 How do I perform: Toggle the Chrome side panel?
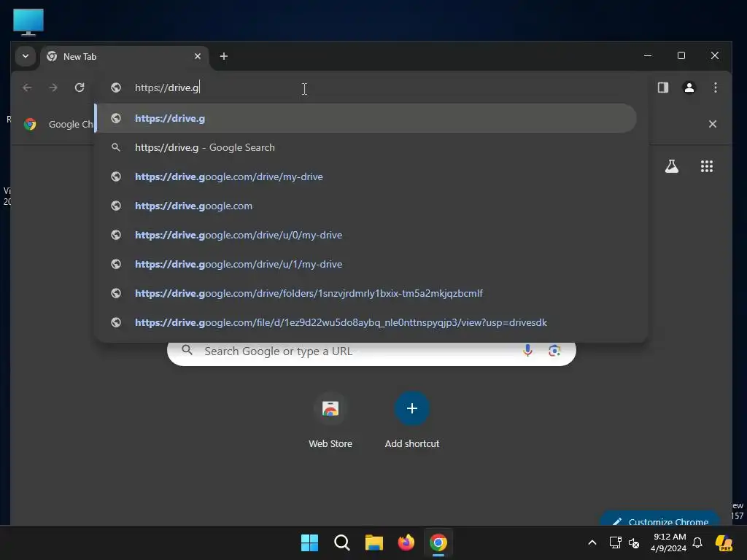click(662, 87)
